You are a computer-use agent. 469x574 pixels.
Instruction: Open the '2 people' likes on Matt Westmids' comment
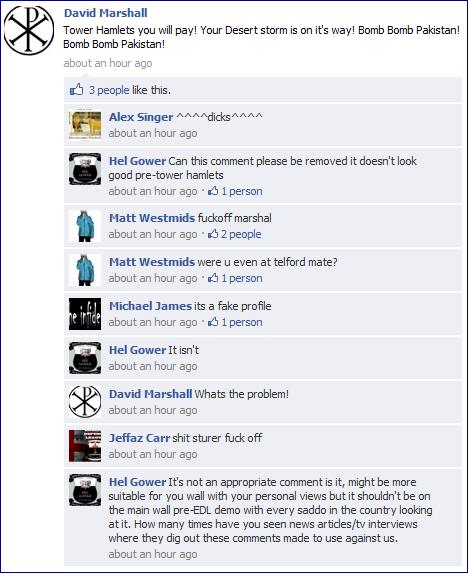click(241, 234)
